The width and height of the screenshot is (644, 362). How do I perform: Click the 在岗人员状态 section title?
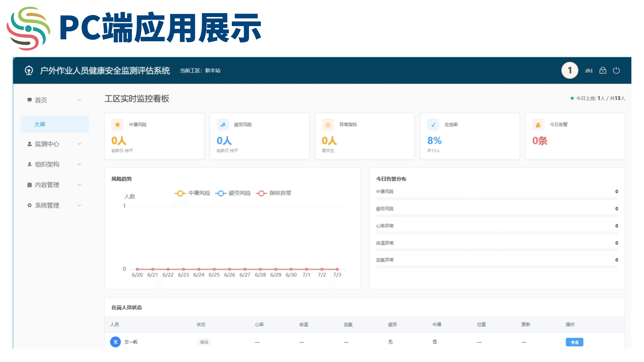(126, 308)
